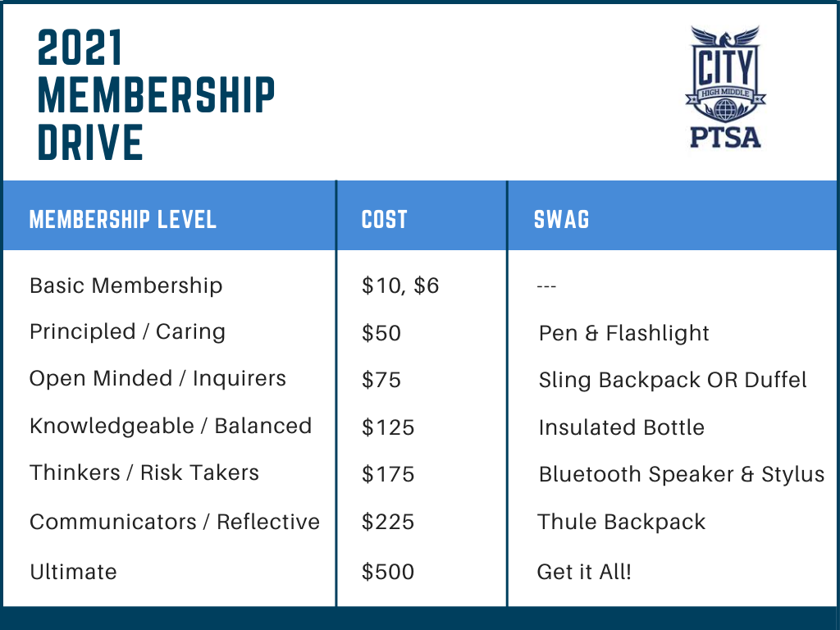Click the Open Minded / Inquirers level

point(158,379)
